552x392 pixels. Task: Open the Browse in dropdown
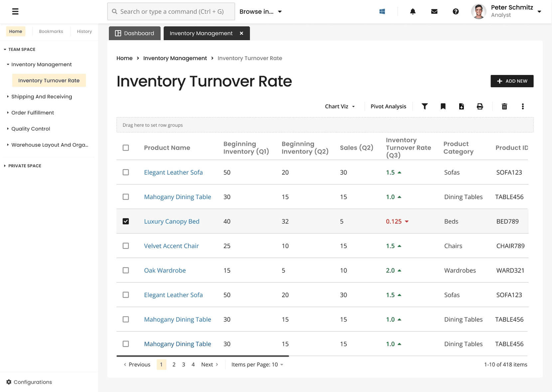261,12
